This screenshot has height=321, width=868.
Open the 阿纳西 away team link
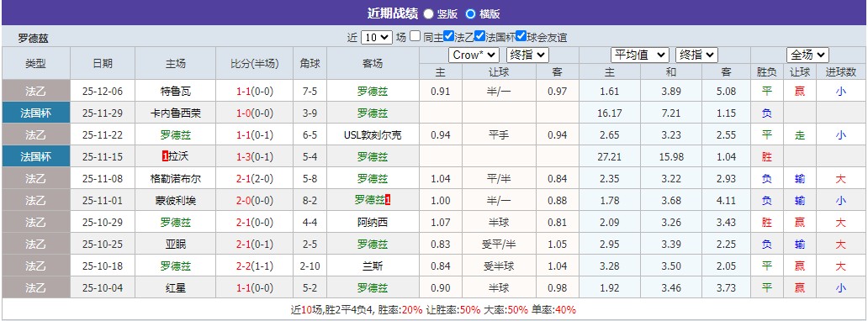(x=373, y=223)
